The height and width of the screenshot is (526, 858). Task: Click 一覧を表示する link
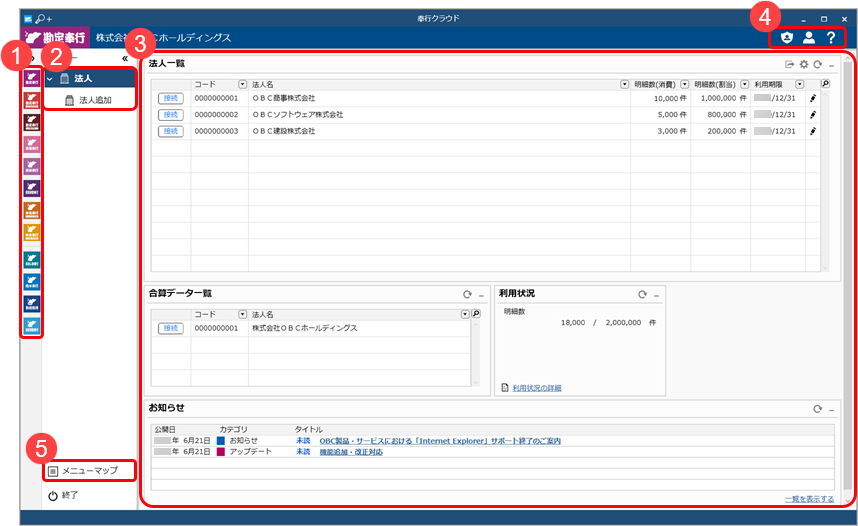point(809,499)
